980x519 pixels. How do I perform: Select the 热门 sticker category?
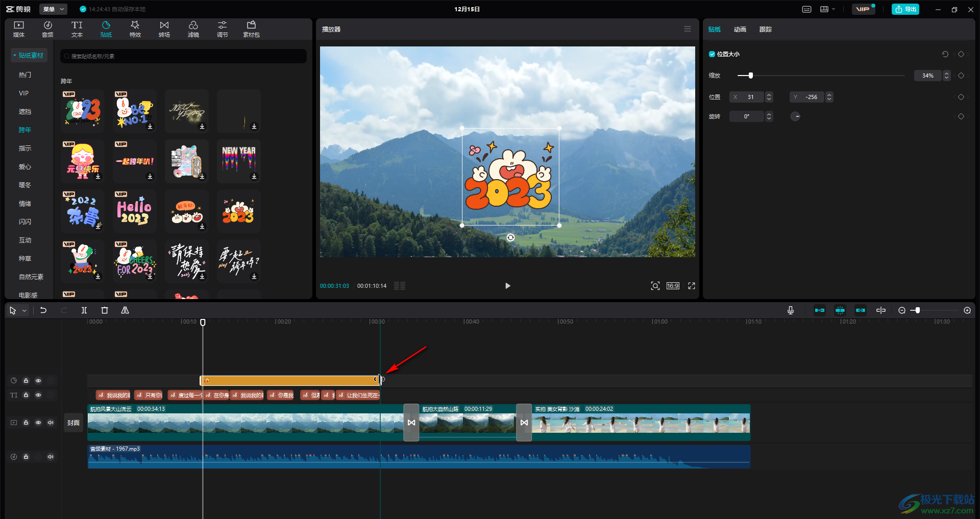[x=25, y=75]
